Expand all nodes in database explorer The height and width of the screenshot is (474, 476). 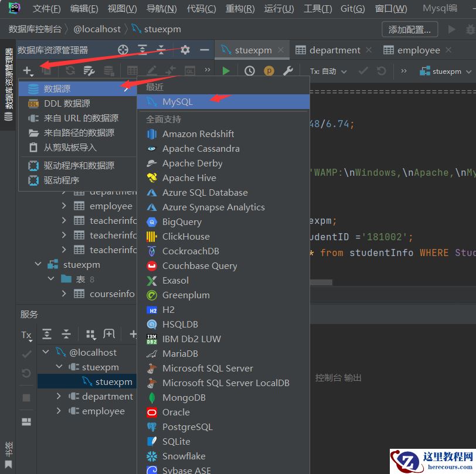coord(142,49)
